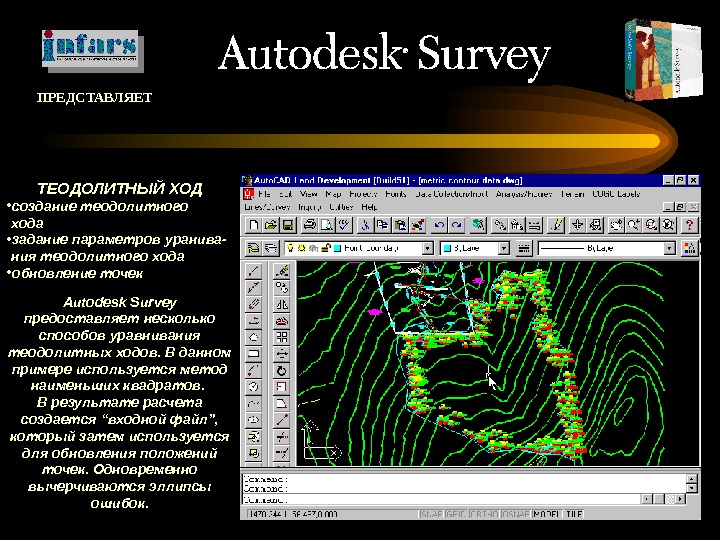The image size is (720, 540).
Task: Click in the bottom Command input line
Action: pos(441,499)
